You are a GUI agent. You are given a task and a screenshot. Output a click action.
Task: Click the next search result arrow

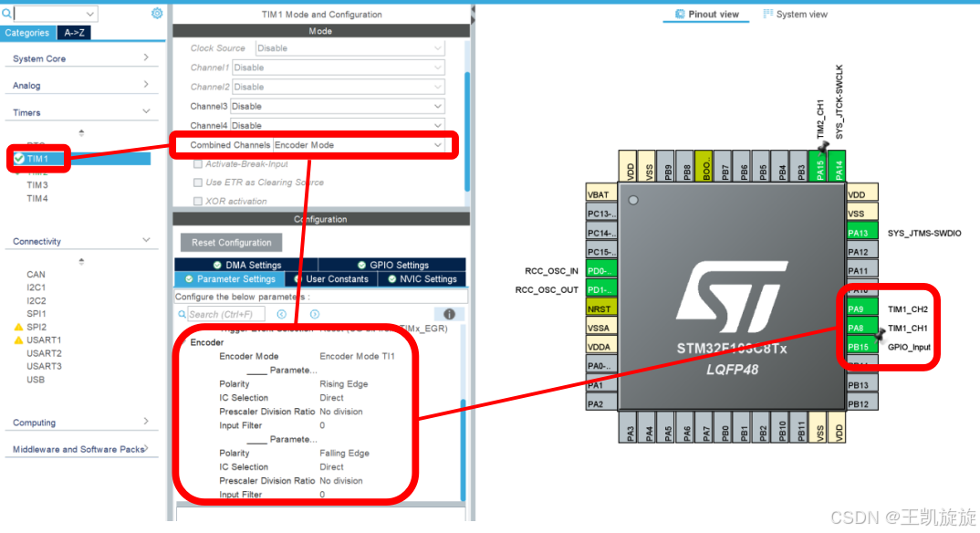coord(314,314)
